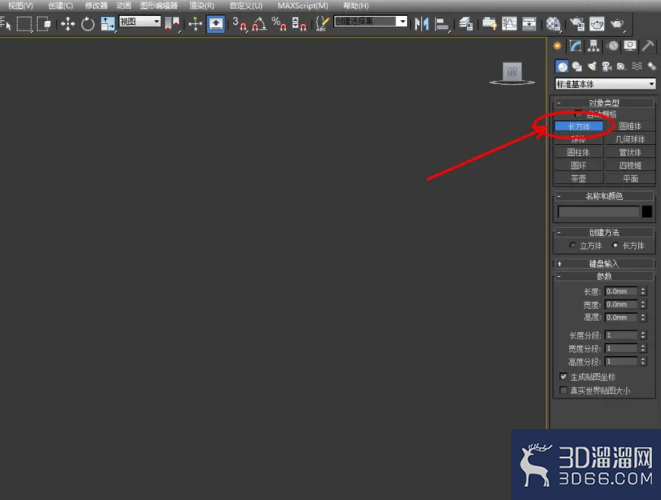Viewport: 661px width, 500px height.
Task: Toggle the Angle Snap icon
Action: pos(259,24)
